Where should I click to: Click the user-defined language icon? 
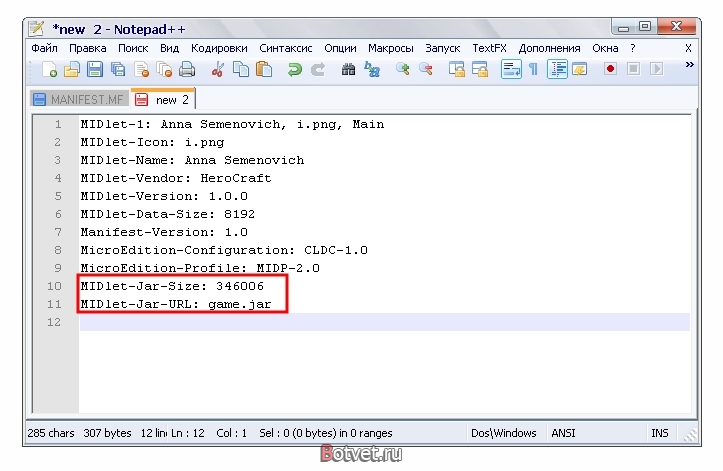[580, 70]
